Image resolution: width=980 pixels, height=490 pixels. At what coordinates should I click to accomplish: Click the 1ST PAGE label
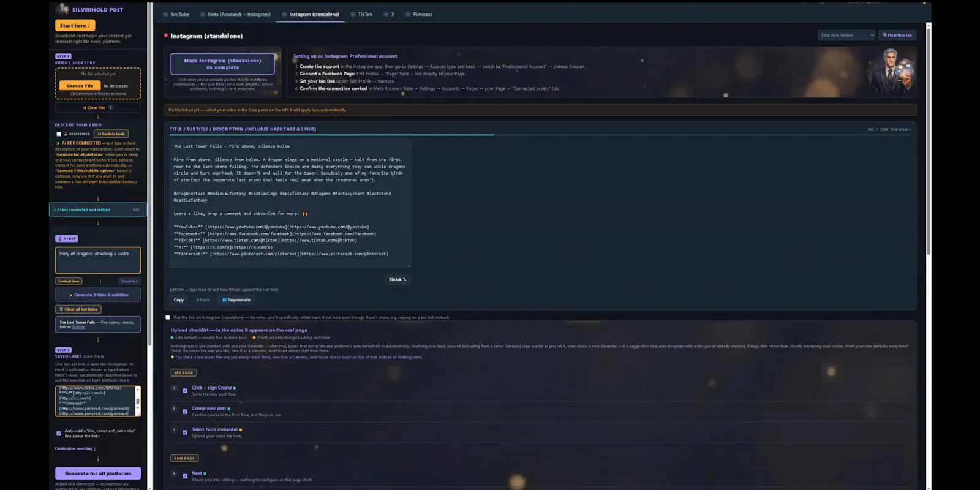click(x=184, y=372)
